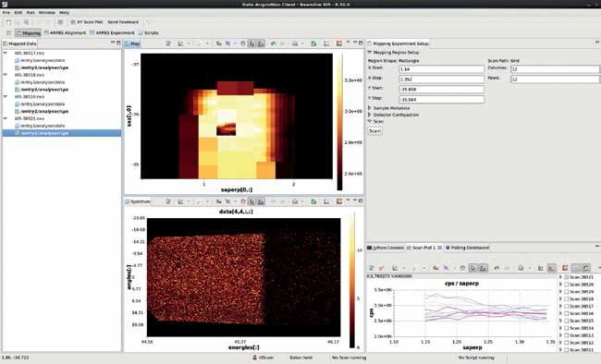Maximize the Spectrum view panel
The height and width of the screenshot is (364, 601).
pos(361,200)
